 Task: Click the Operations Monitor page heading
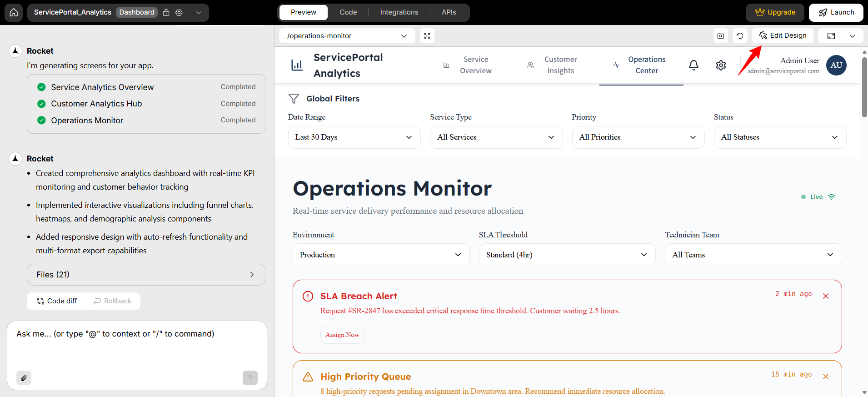[392, 188]
